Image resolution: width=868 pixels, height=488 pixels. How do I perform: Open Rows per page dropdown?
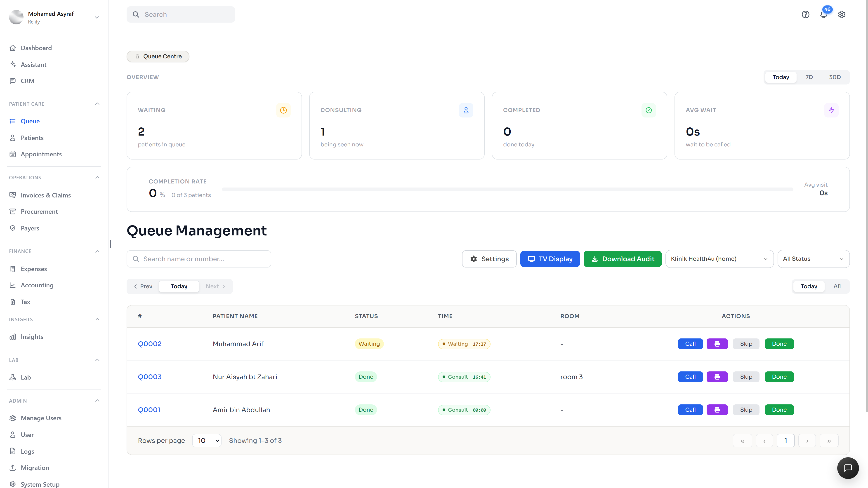207,441
